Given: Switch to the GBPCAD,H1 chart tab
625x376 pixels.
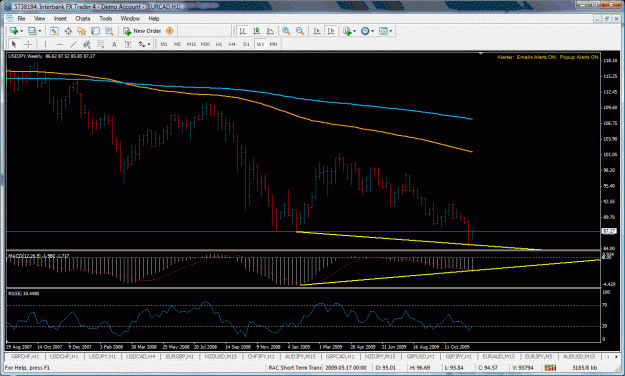Looking at the screenshot, I should pos(340,356).
